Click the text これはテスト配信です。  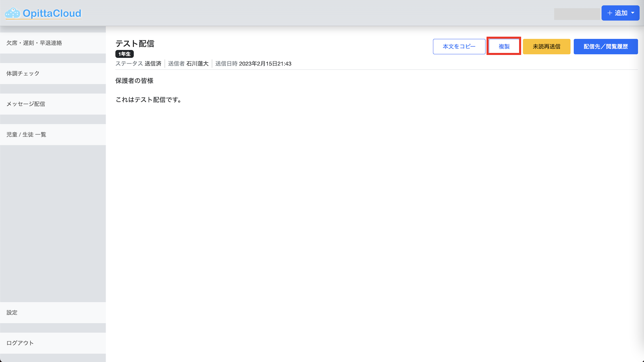149,100
